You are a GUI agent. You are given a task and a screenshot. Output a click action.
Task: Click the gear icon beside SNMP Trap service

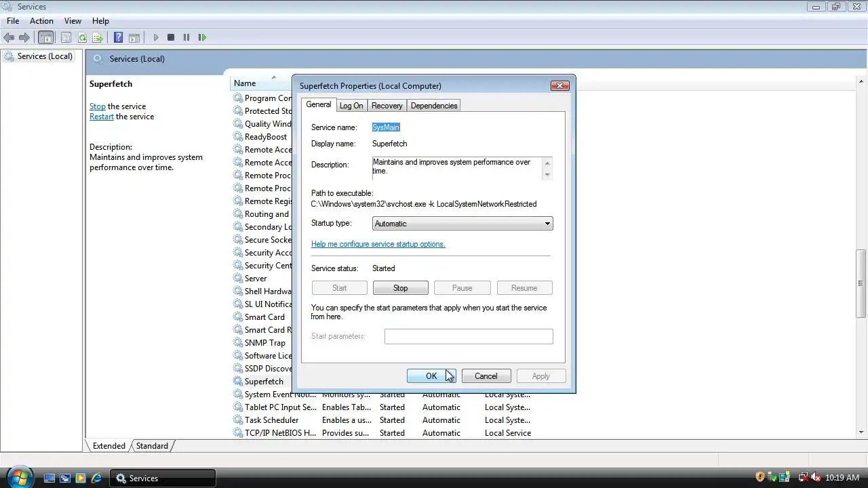(238, 342)
